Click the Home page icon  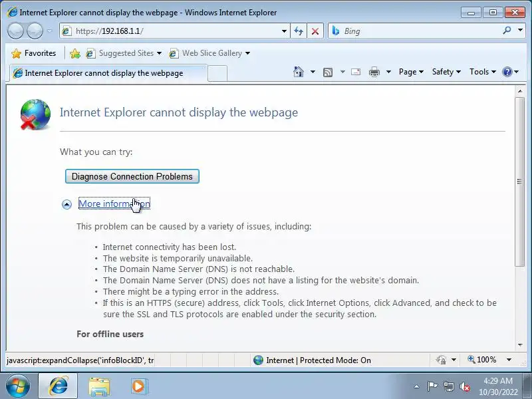pyautogui.click(x=299, y=72)
